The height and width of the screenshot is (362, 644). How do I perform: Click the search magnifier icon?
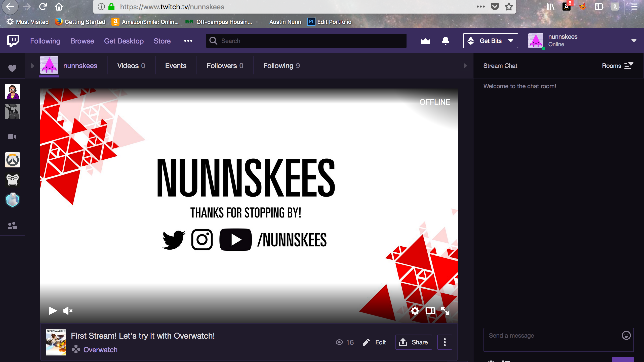click(x=213, y=41)
